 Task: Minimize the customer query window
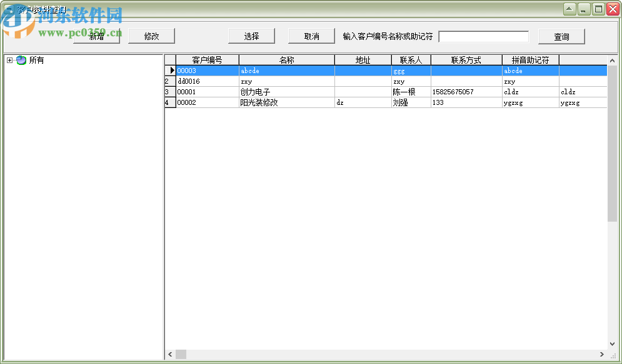(x=583, y=9)
